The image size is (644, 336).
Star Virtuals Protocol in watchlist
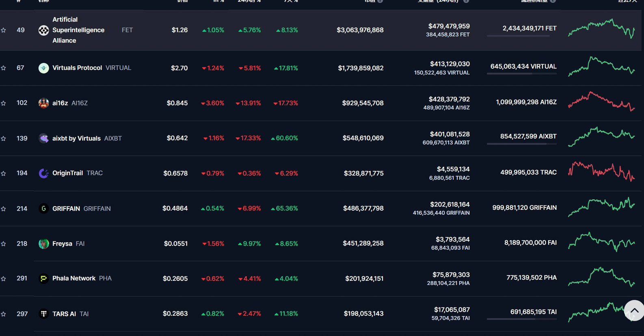coord(3,68)
